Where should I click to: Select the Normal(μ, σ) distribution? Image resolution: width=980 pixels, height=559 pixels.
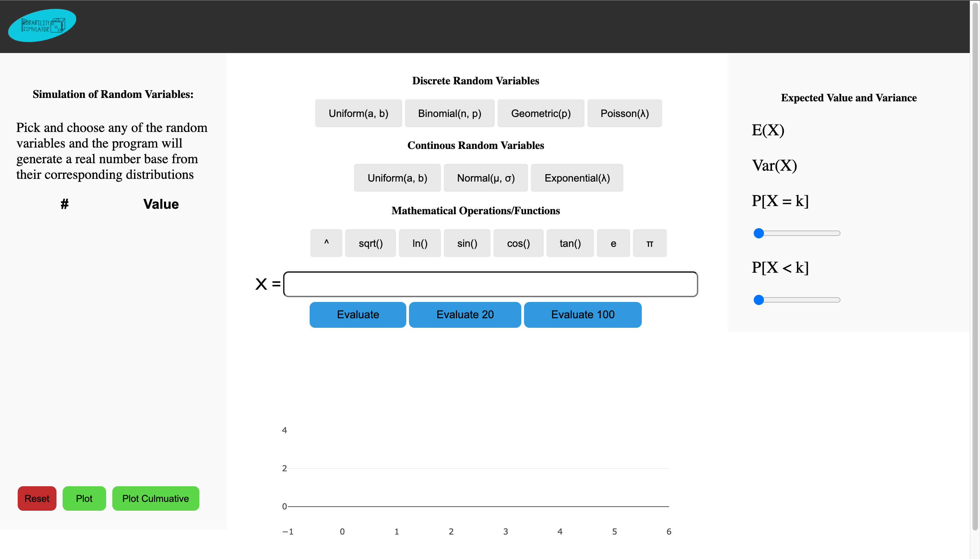point(486,178)
